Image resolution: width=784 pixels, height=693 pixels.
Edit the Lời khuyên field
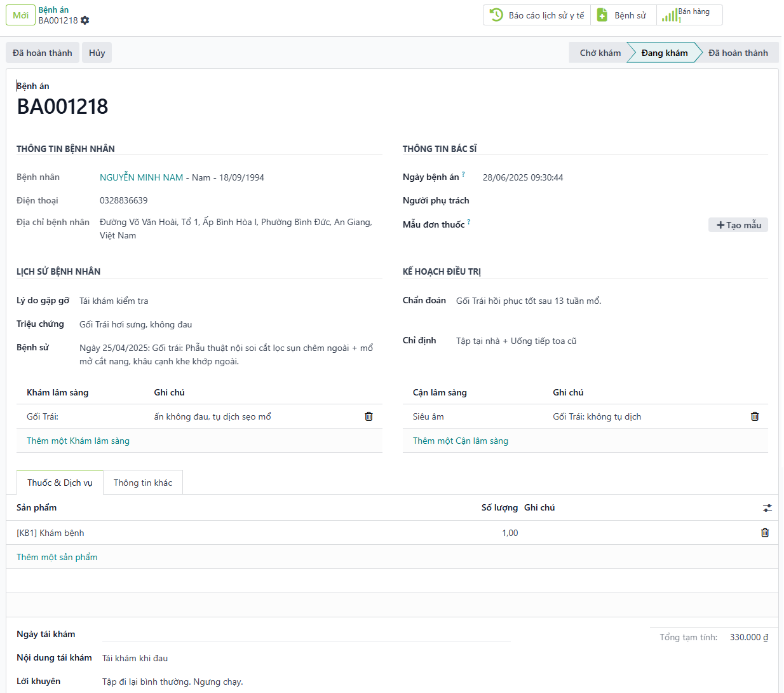click(x=306, y=682)
